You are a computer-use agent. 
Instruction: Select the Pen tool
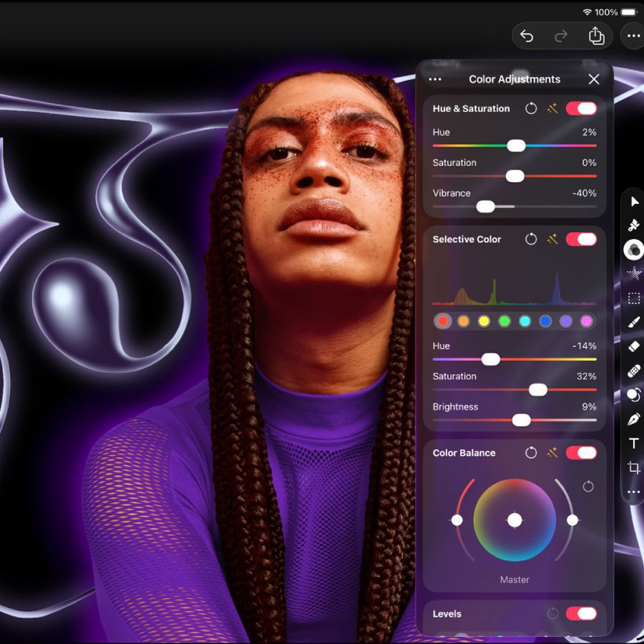tap(634, 419)
